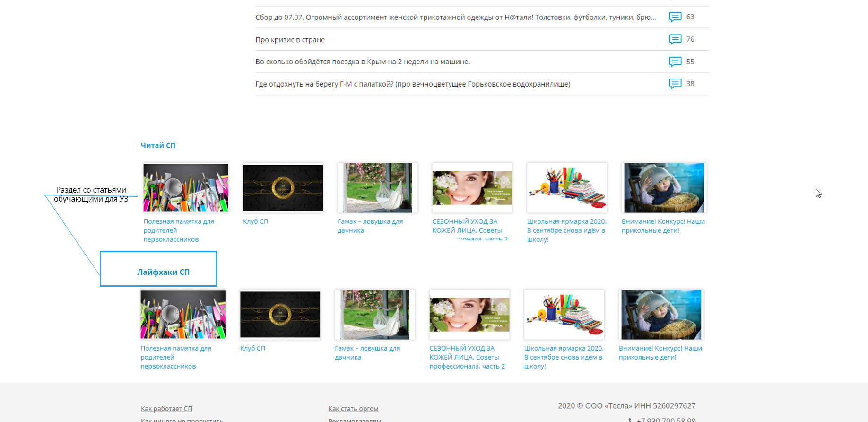Open the topic about the trip to Крым by car
Screen dimensions: 868x422
tap(363, 62)
